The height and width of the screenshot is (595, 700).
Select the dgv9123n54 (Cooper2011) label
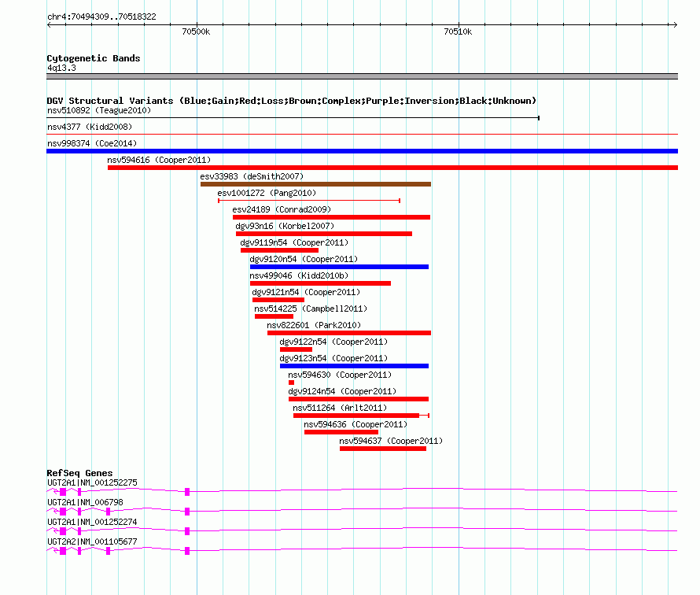333,358
